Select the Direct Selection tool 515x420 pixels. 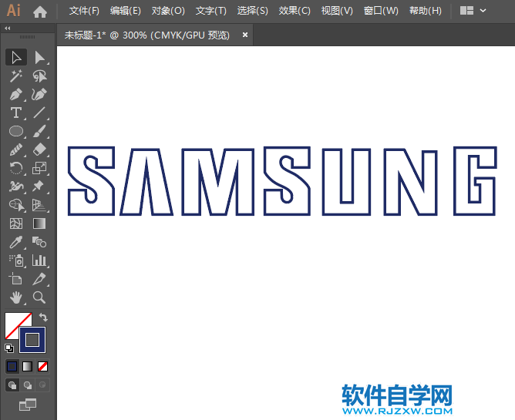click(40, 58)
